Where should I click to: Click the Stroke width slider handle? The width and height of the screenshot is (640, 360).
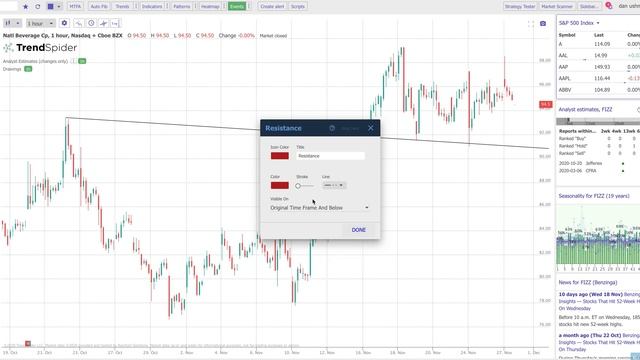point(298,186)
